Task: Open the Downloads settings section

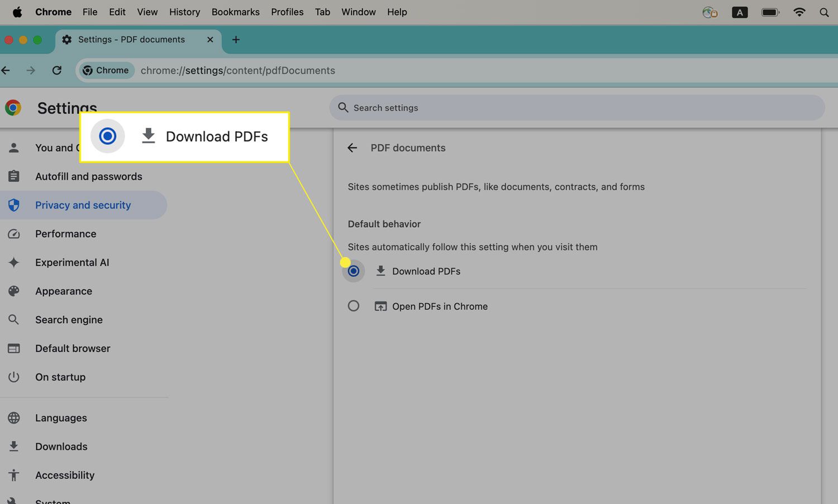Action: tap(61, 447)
